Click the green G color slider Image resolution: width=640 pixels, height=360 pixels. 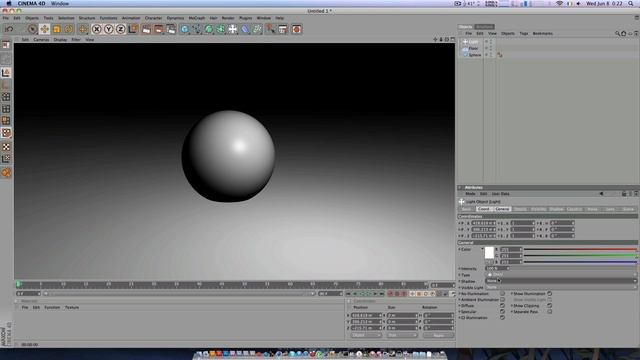tap(580, 256)
